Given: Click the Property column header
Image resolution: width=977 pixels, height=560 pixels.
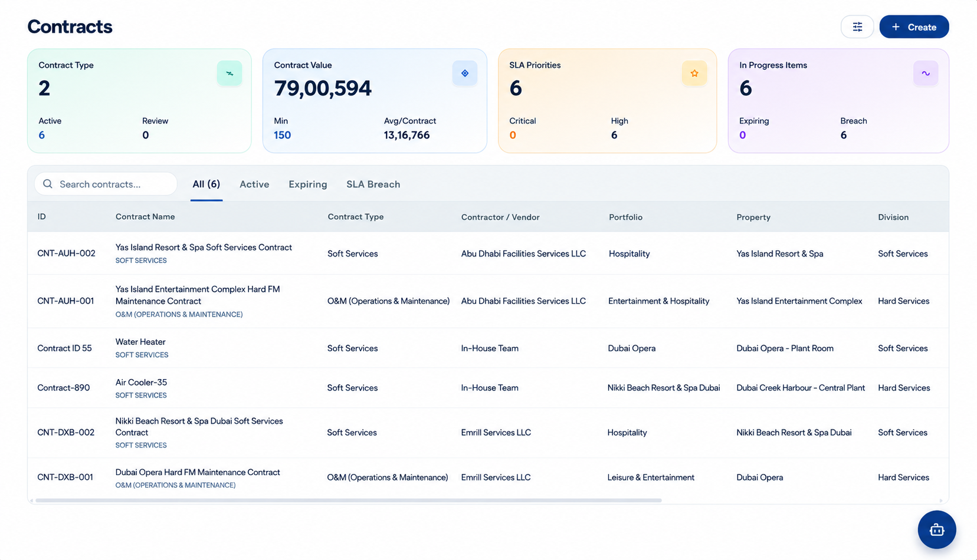Looking at the screenshot, I should (x=753, y=217).
